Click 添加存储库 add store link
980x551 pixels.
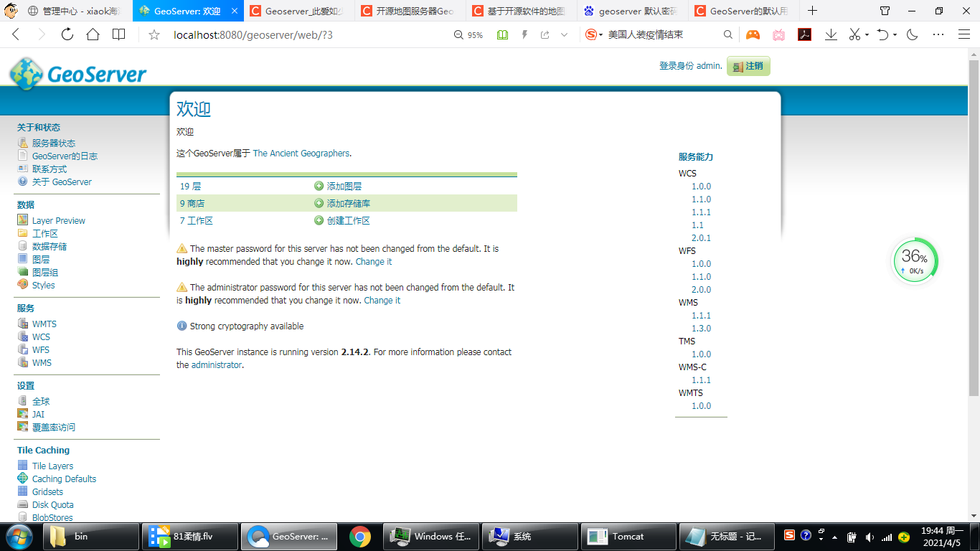(348, 204)
